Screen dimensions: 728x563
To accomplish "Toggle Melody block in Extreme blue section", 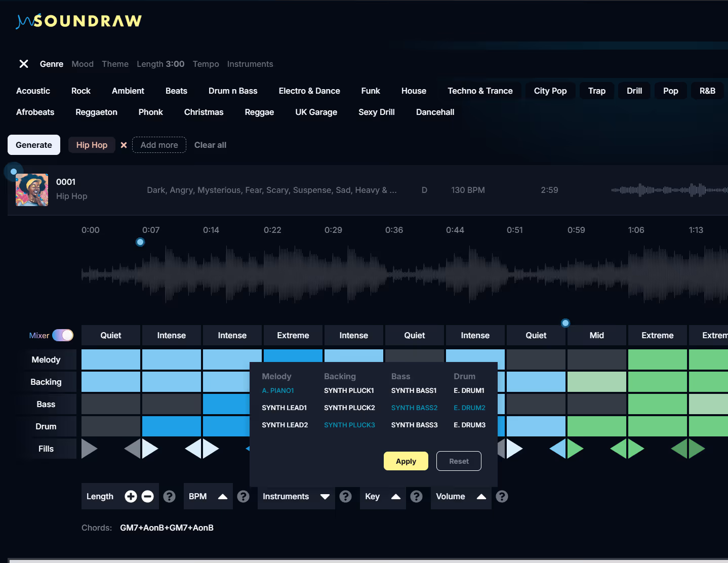I will tap(293, 355).
